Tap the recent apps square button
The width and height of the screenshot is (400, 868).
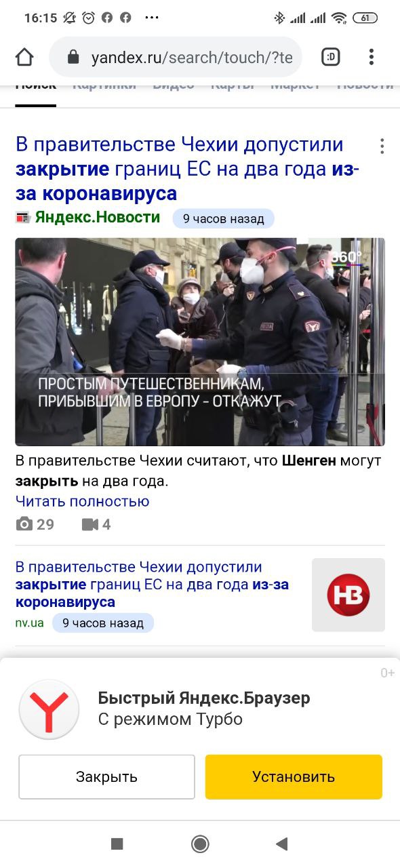[117, 844]
